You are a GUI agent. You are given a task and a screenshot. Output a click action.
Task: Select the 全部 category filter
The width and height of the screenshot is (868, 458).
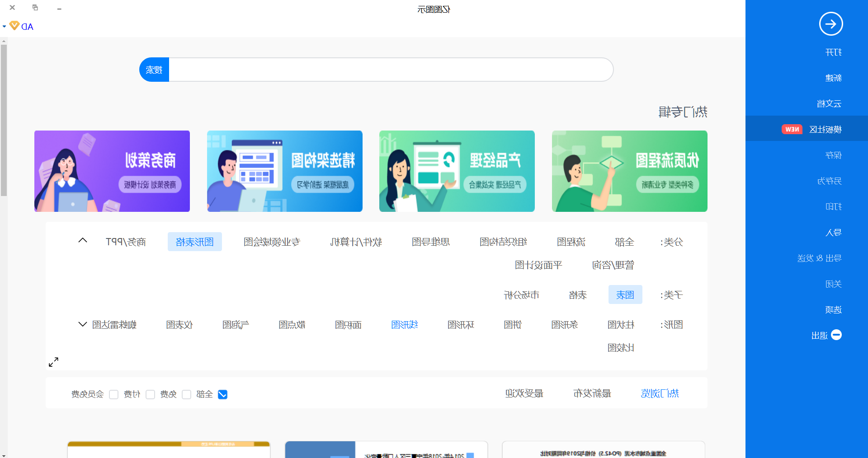[x=624, y=242]
